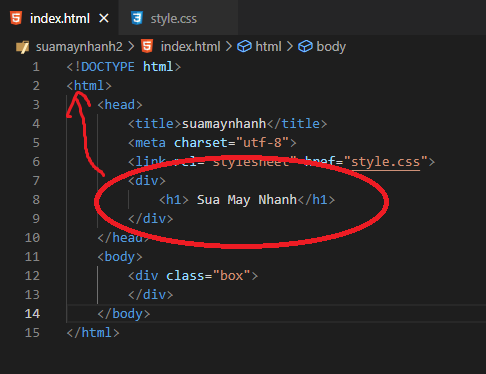Select the index.html tab
Screen dimensions: 486x374
[x=60, y=18]
